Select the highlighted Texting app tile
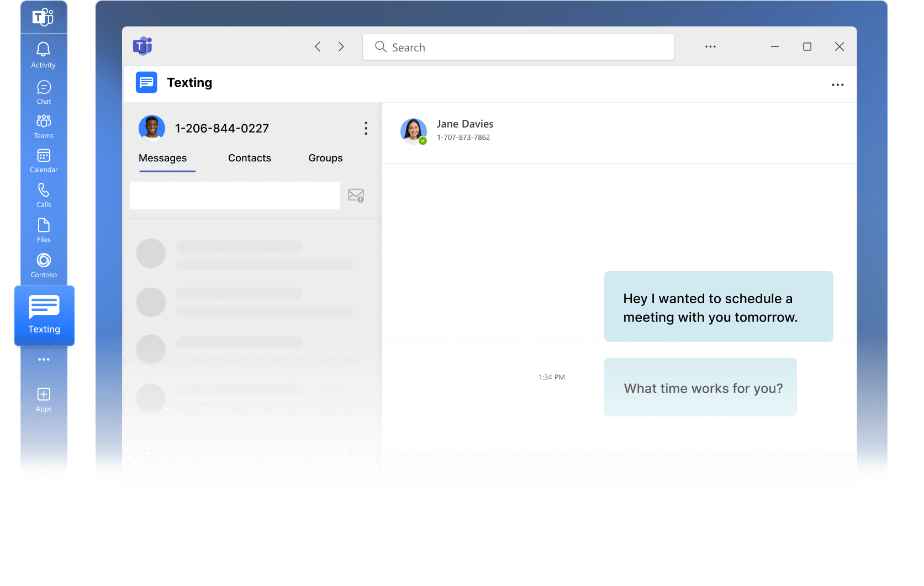This screenshot has width=924, height=586. point(44,316)
